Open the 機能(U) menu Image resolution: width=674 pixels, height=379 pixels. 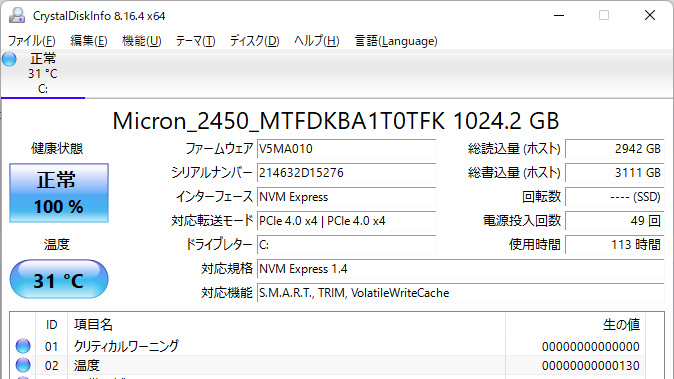click(x=141, y=41)
